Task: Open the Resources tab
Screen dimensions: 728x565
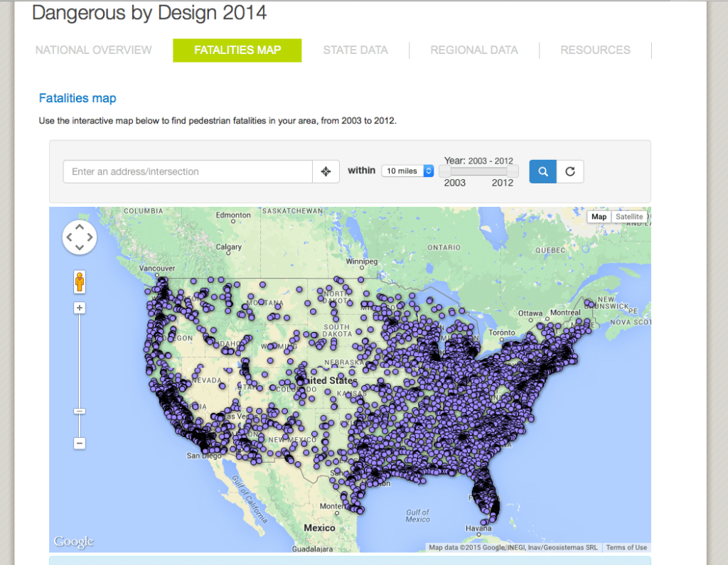Action: coord(595,50)
